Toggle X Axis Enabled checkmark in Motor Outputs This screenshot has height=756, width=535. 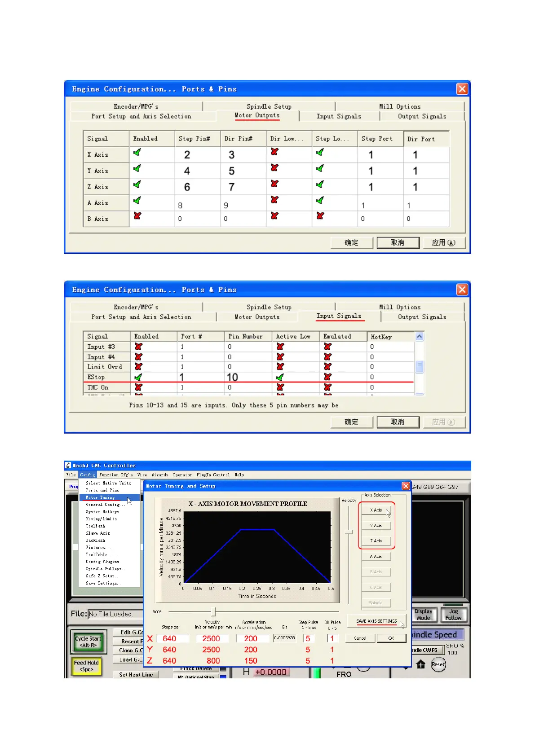click(x=137, y=153)
